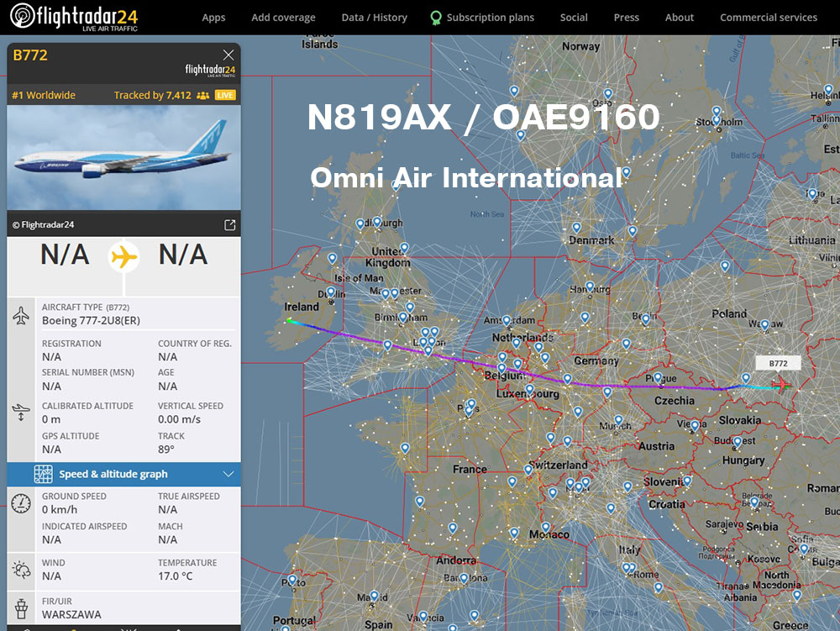This screenshot has height=631, width=840.
Task: Click the airport pin near Helsinki
Action: point(828,89)
